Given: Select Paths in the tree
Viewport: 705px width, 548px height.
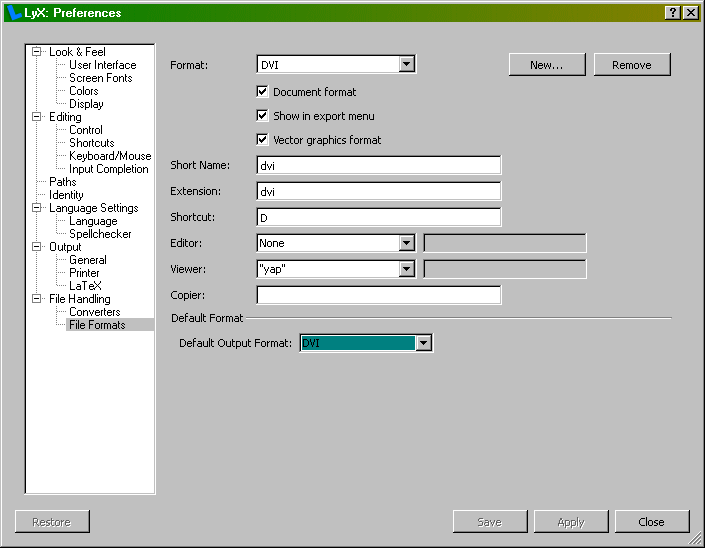Looking at the screenshot, I should click(x=62, y=182).
